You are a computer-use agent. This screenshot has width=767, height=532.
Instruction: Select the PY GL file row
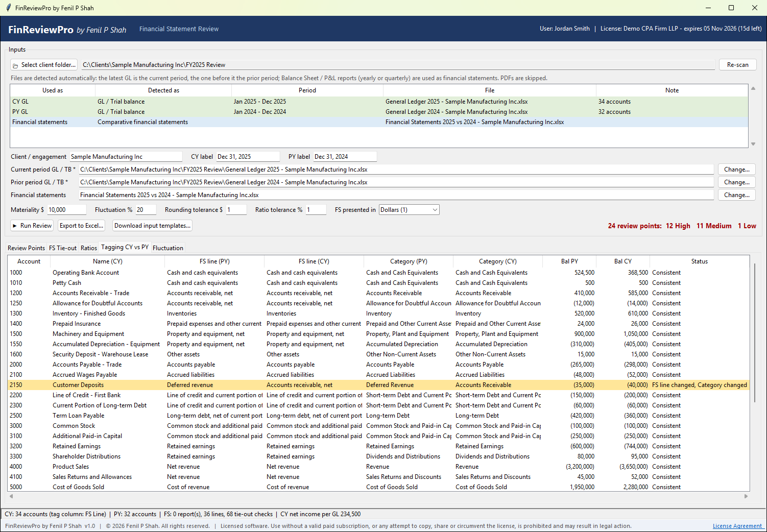(x=378, y=112)
